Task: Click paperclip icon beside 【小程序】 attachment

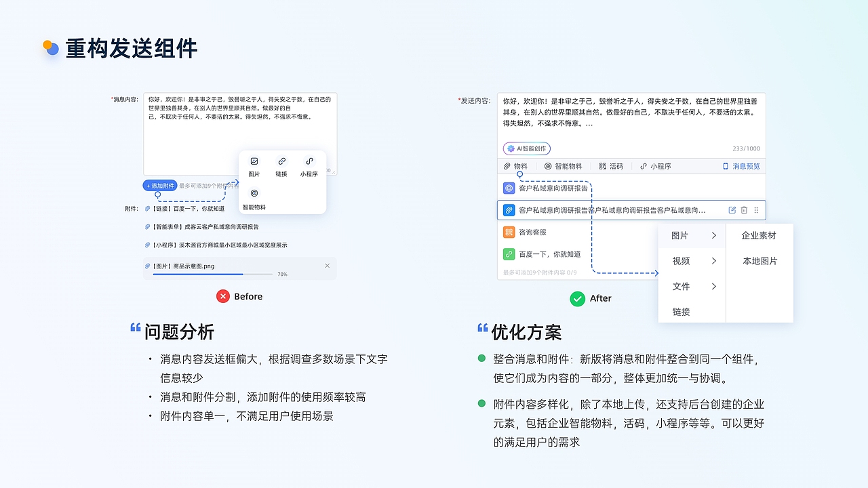Action: (x=147, y=245)
